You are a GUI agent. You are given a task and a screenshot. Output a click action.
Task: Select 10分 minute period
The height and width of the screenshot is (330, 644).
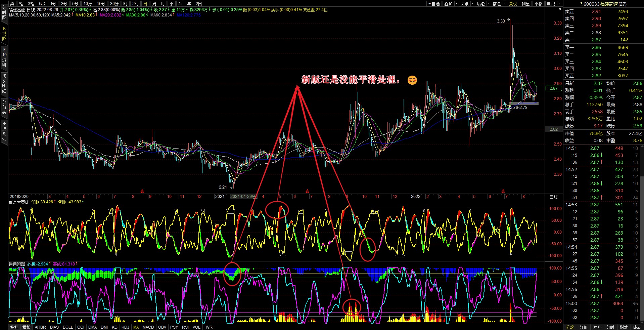click(x=88, y=4)
